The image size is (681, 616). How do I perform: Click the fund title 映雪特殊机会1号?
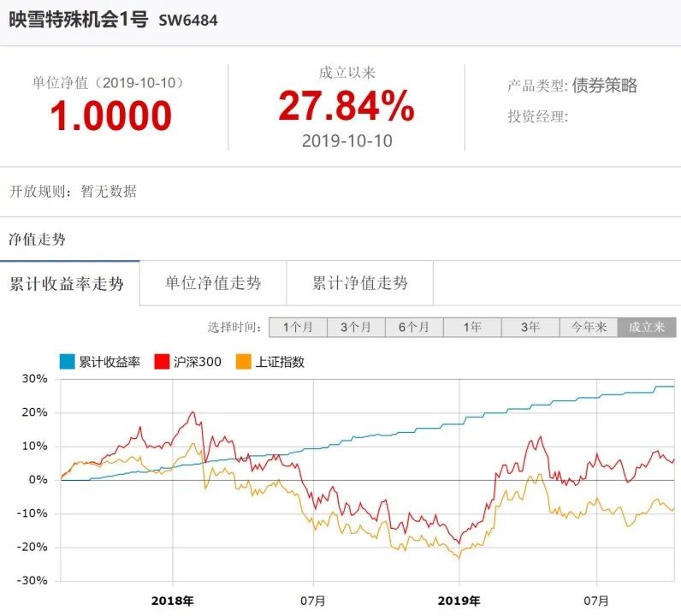[x=79, y=20]
